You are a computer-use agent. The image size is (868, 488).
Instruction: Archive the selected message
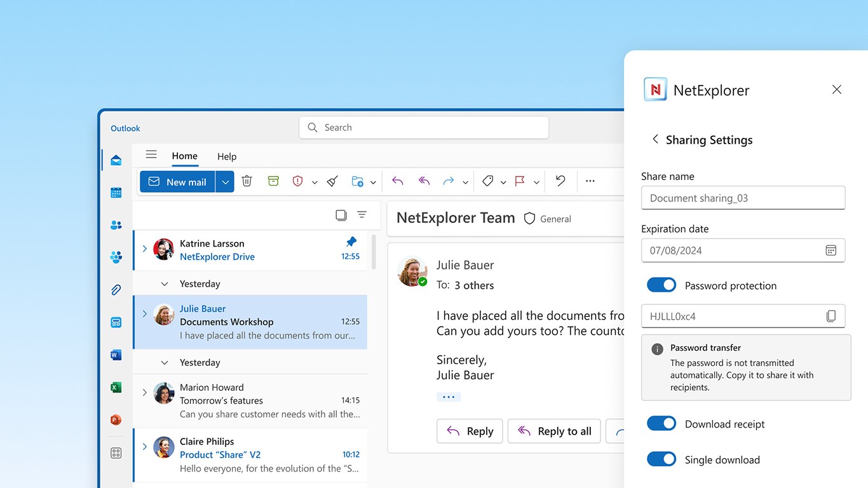(273, 181)
